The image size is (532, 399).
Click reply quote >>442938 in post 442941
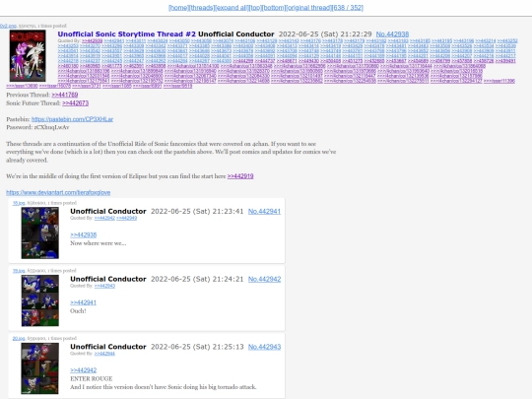[x=83, y=234]
